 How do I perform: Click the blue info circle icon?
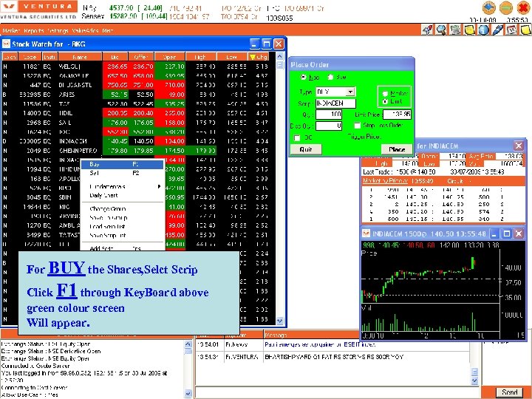(x=483, y=30)
